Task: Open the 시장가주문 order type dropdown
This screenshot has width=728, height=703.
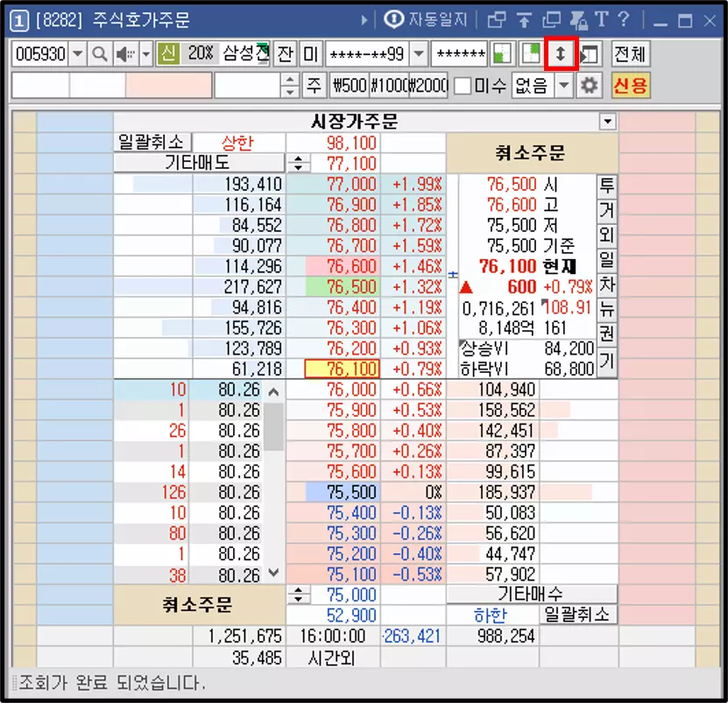Action: pos(607,122)
